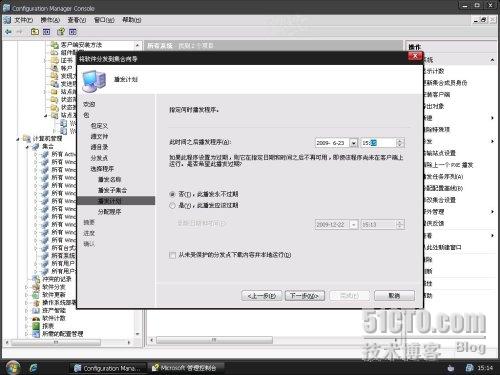Image resolution: width=500 pixels, height=375 pixels.
Task: Open the start date 2009-6-23 dropdown arrow
Action: [x=354, y=143]
